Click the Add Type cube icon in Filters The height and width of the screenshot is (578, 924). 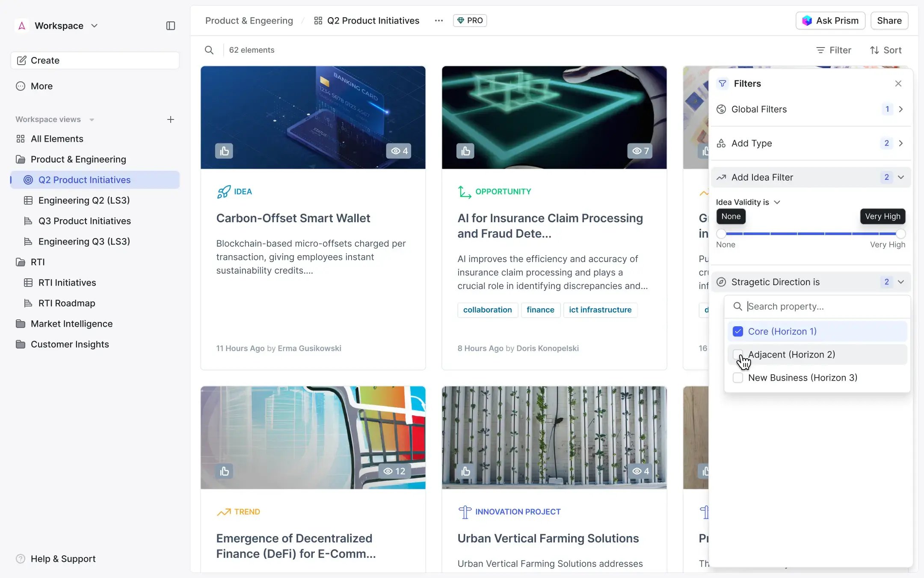pyautogui.click(x=722, y=143)
